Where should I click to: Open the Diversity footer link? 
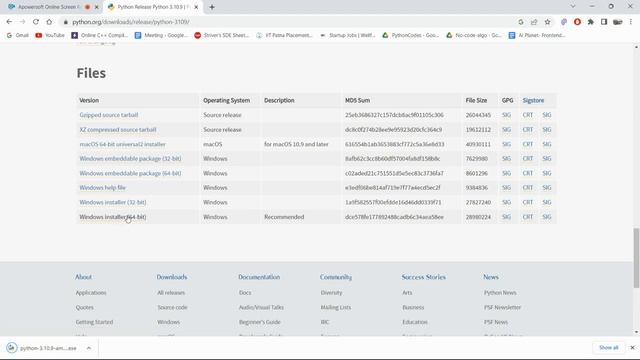click(331, 293)
